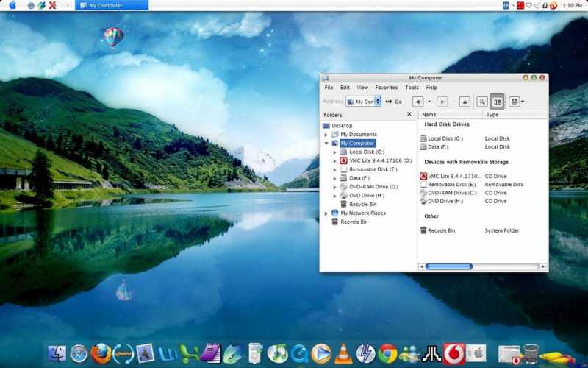Viewport: 588px width, 368px height.
Task: Click the Back navigation arrow button
Action: pos(417,102)
